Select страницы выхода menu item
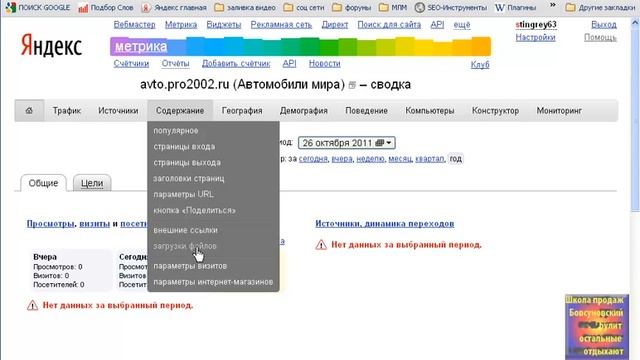This screenshot has height=360, width=640. click(187, 162)
